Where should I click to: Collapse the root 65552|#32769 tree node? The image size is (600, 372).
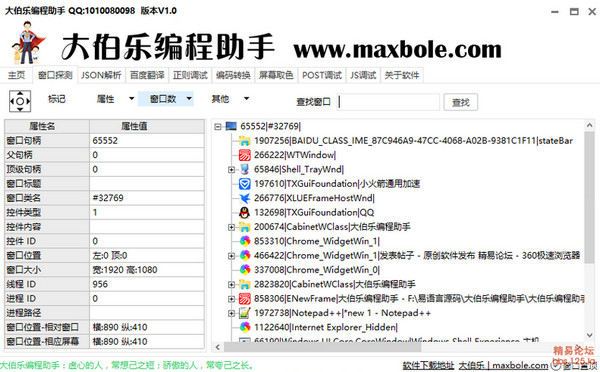pos(218,126)
